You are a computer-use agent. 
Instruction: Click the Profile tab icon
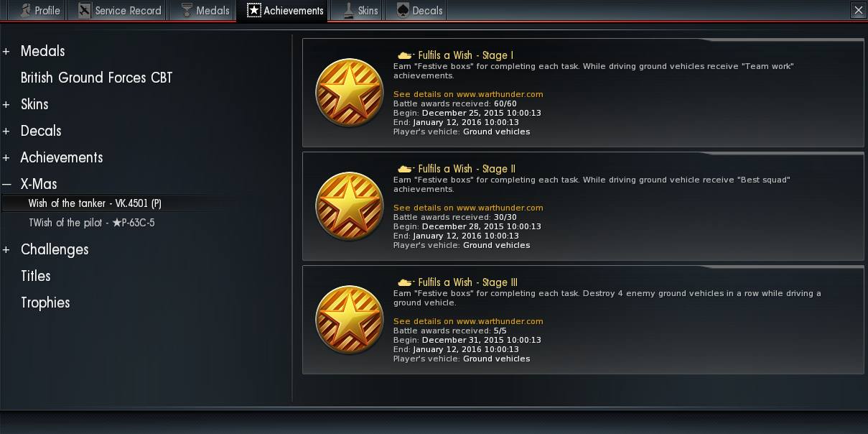pyautogui.click(x=25, y=10)
